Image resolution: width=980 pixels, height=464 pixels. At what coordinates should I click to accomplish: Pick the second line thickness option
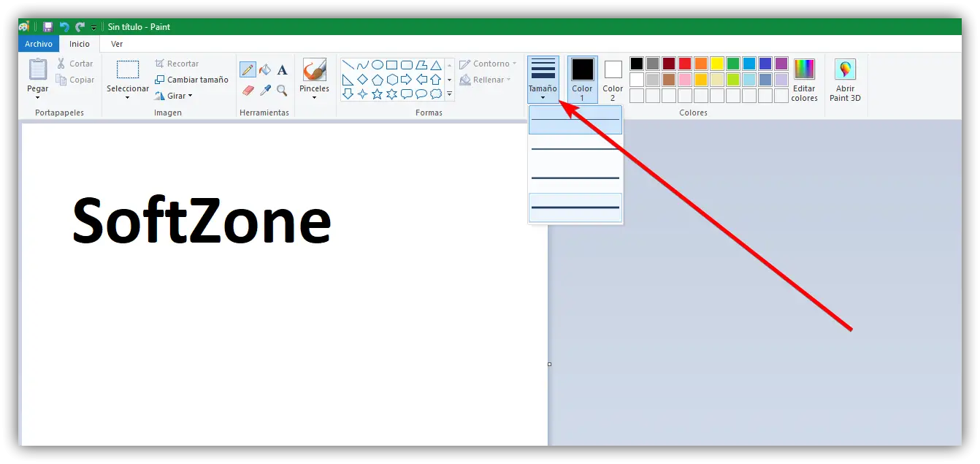coord(575,149)
